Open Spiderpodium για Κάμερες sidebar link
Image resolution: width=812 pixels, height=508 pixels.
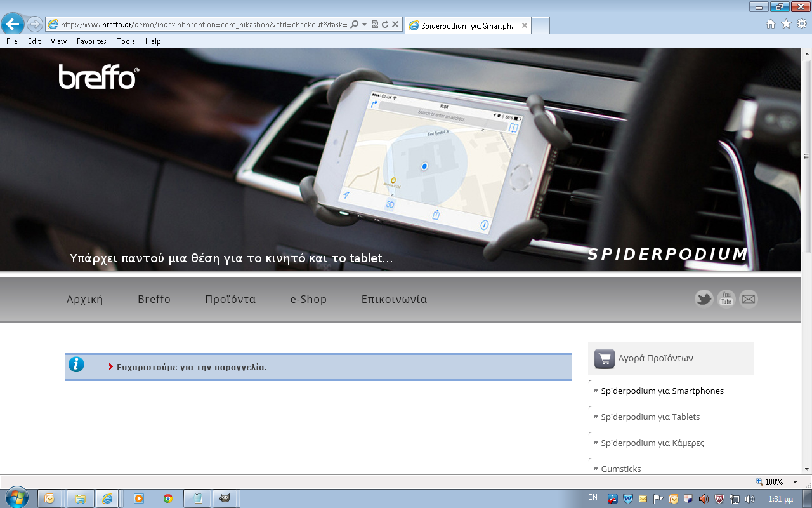(x=652, y=443)
